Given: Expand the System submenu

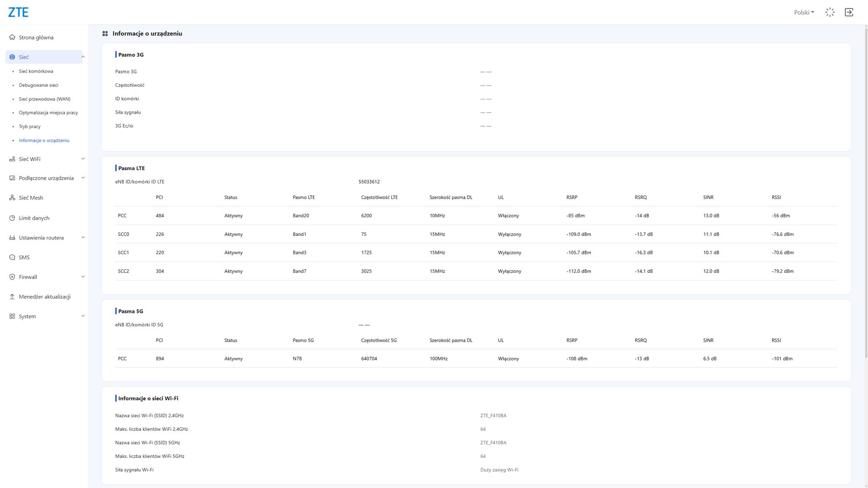Looking at the screenshot, I should pyautogui.click(x=83, y=316).
